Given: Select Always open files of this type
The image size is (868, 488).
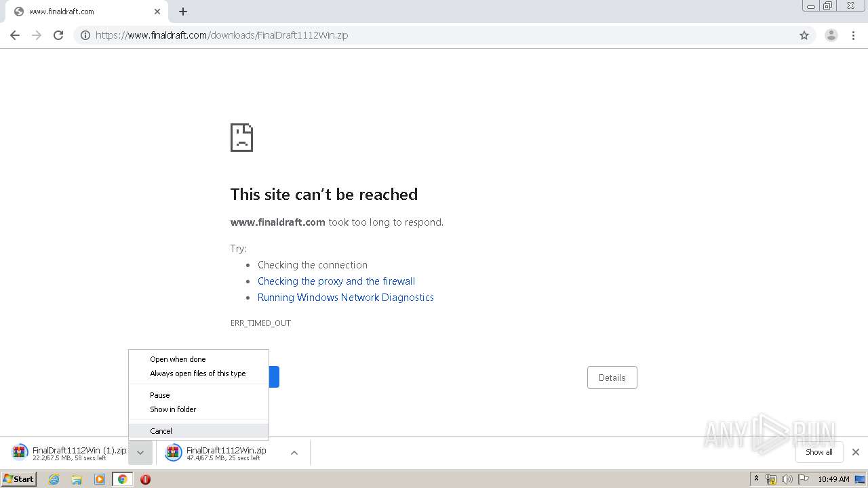Looking at the screenshot, I should pyautogui.click(x=199, y=373).
